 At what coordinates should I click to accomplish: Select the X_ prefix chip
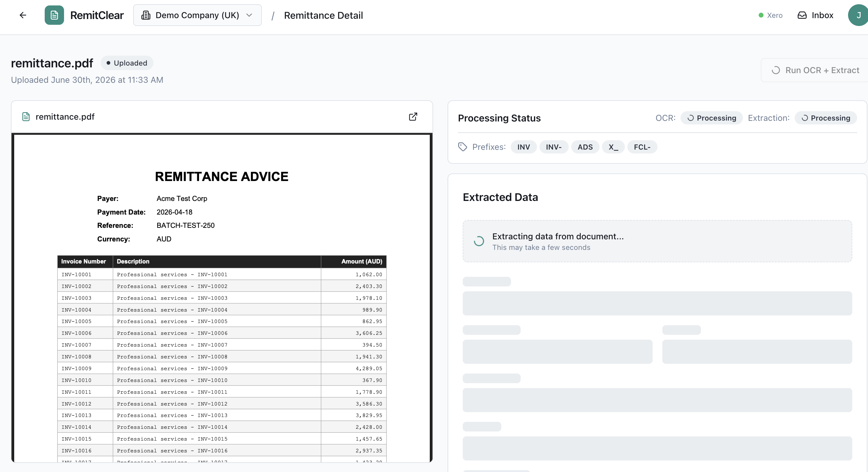613,147
